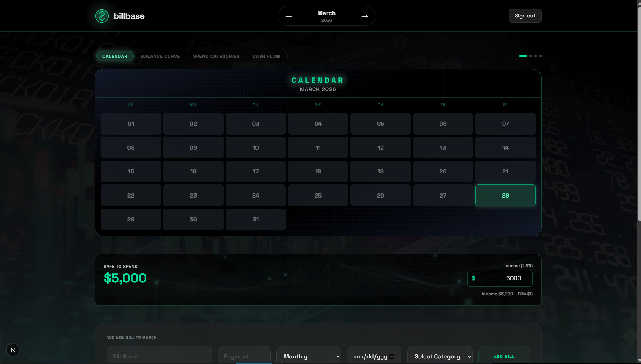Click the green dollar sign in income field

(473, 278)
